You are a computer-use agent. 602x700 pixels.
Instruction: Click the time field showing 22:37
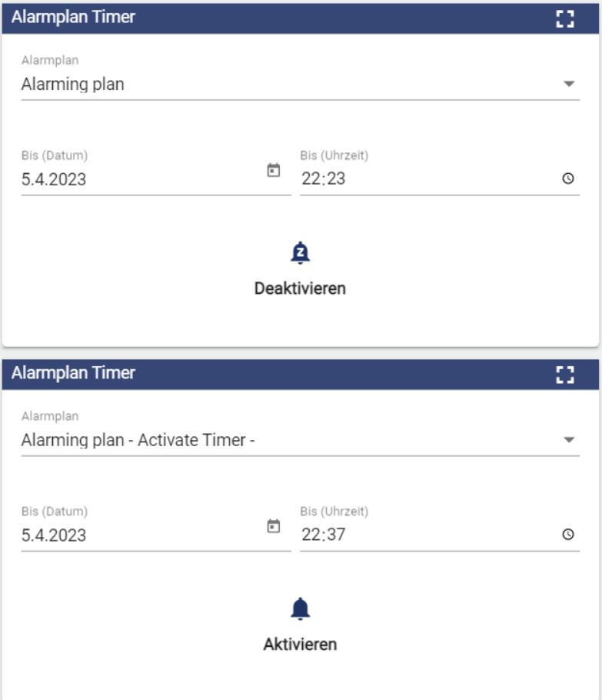pos(423,535)
